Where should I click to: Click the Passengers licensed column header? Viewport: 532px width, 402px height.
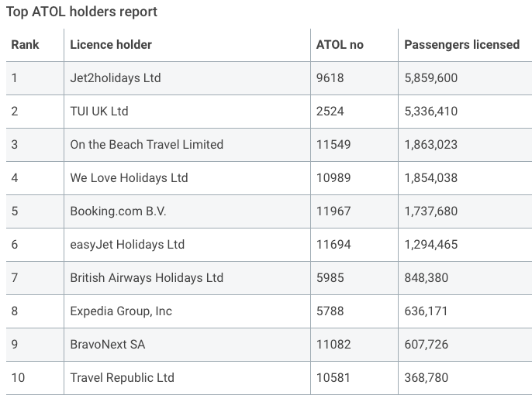(461, 45)
